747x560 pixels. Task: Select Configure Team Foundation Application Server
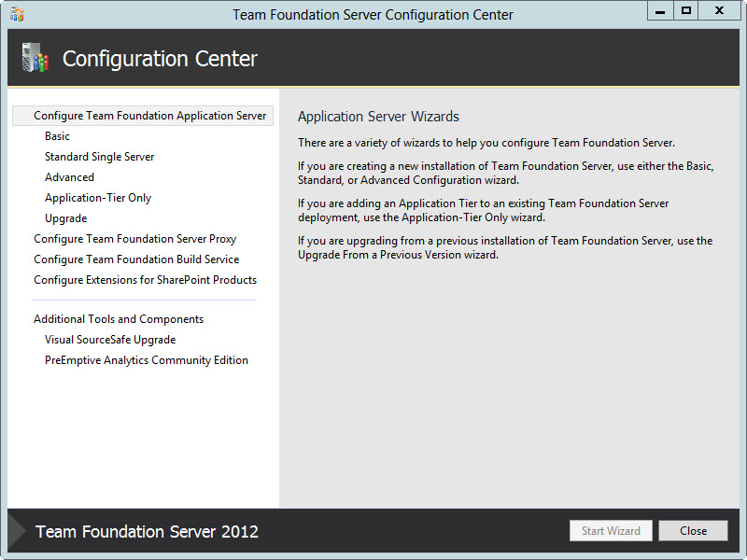tap(143, 116)
